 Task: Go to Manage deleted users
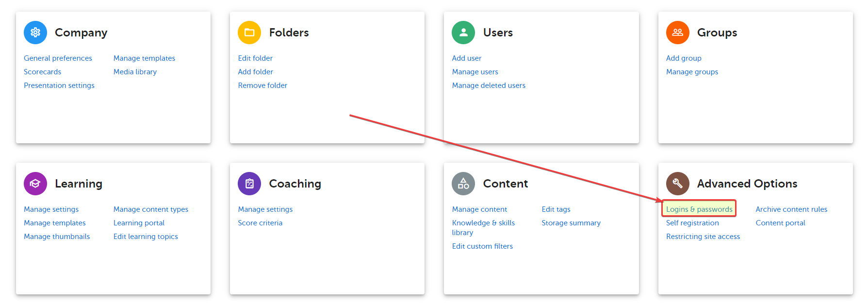489,86
